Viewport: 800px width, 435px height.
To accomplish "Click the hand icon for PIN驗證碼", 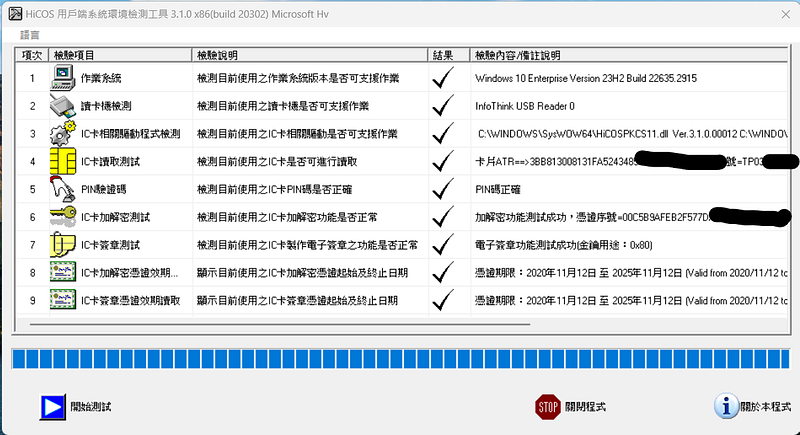I will point(63,189).
